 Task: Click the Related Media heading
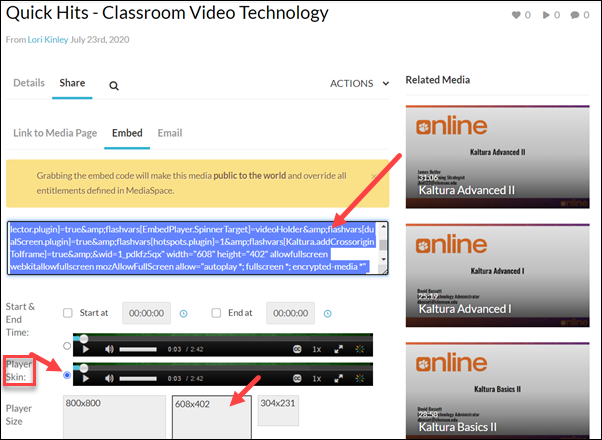pyautogui.click(x=438, y=80)
